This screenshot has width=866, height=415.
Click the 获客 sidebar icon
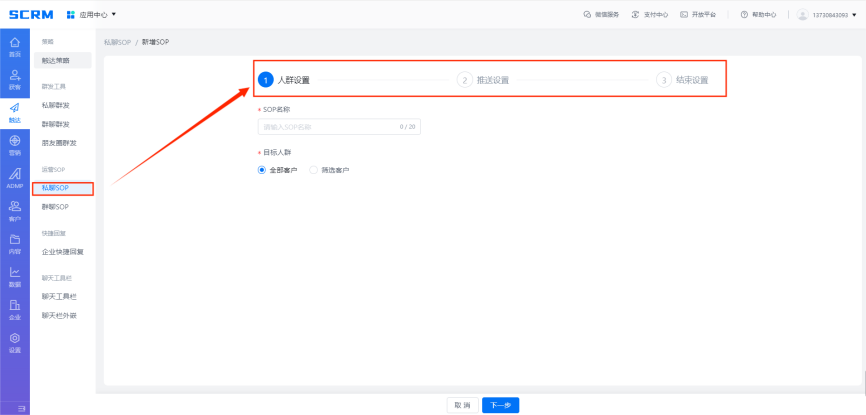coord(14,80)
